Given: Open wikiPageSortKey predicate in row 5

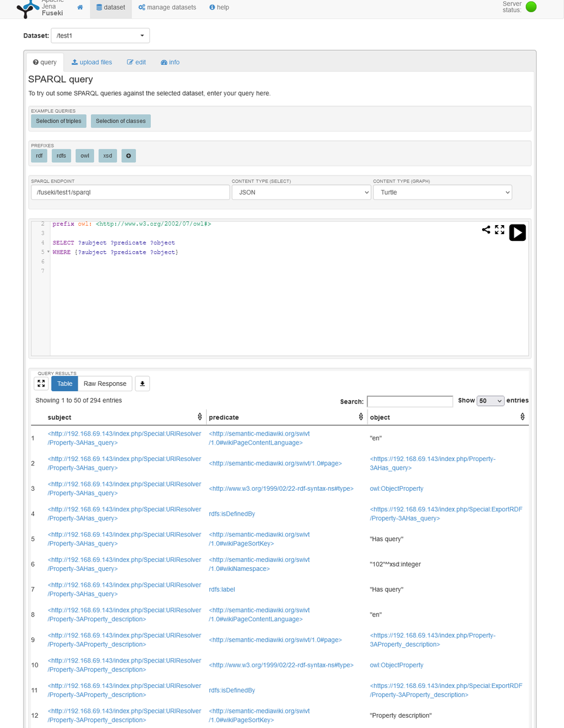Looking at the screenshot, I should (x=259, y=539).
